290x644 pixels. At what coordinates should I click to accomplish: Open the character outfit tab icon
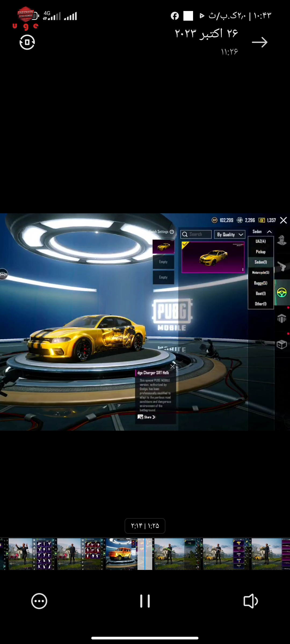[282, 240]
